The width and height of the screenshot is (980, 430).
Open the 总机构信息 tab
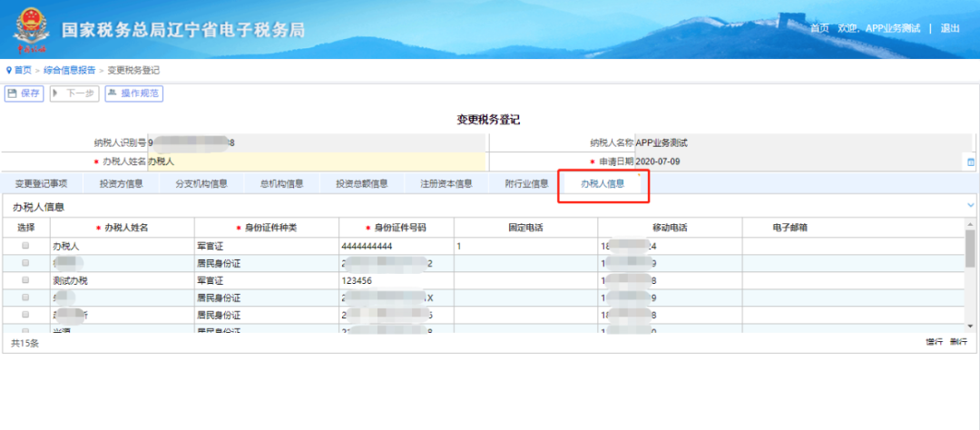[281, 184]
